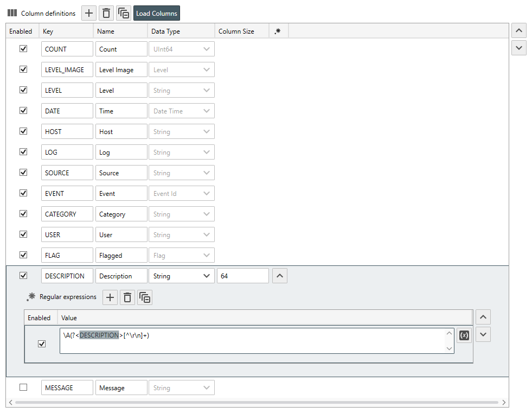Screen dimensions: 532x413
Task: Open the COUNT Data Type dropdown
Action: pyautogui.click(x=181, y=49)
